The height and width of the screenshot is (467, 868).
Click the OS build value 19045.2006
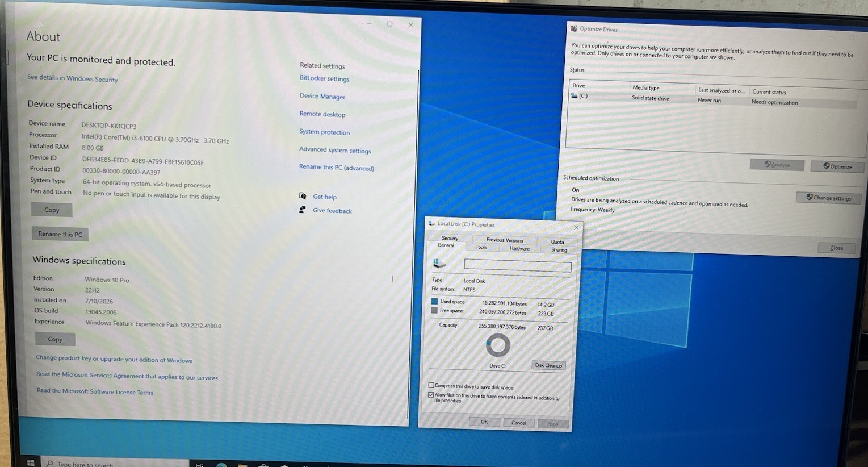click(x=101, y=311)
